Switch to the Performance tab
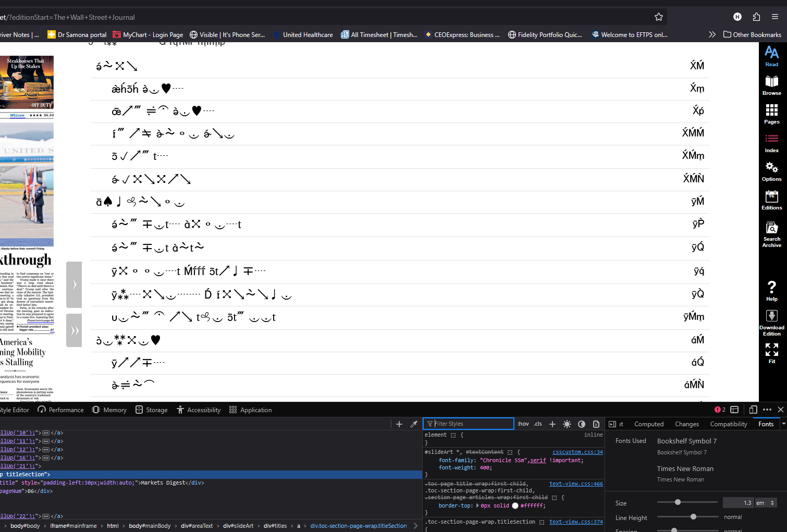This screenshot has width=787, height=532. pyautogui.click(x=60, y=410)
